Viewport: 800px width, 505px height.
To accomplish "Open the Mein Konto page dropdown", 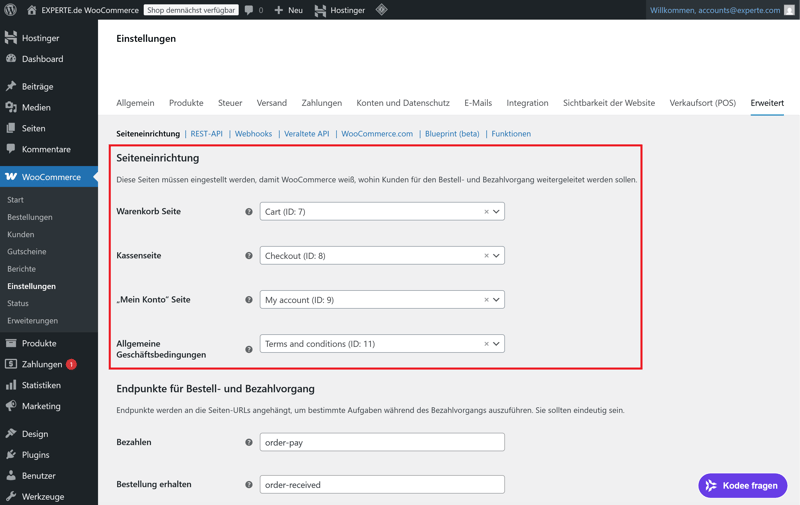I will 496,300.
